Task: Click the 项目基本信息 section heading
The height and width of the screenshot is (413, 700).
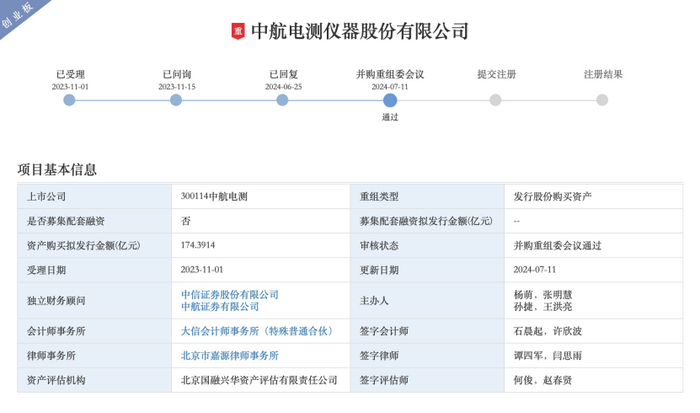Action: point(57,170)
